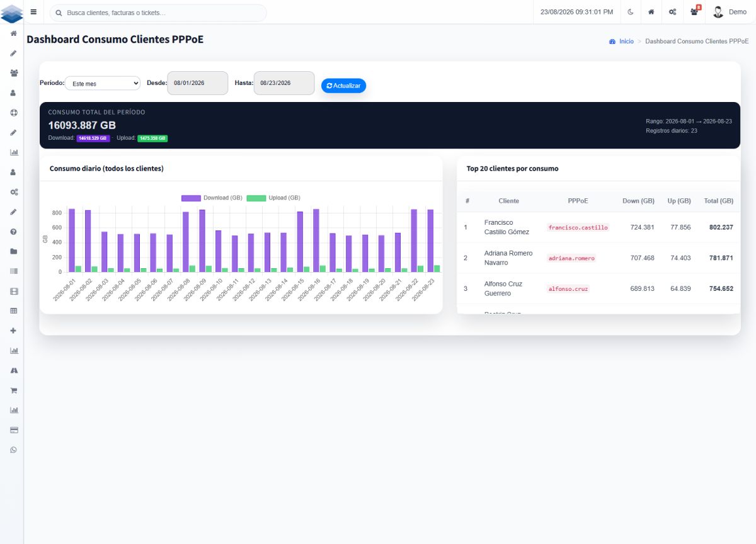Follow the Inicio breadcrumb link

tap(626, 41)
